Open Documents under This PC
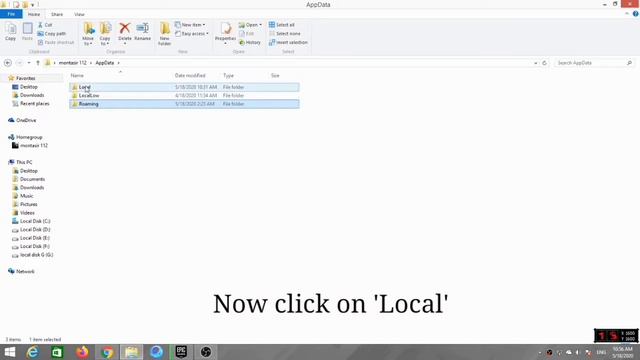Image resolution: width=640 pixels, height=360 pixels. coord(32,179)
